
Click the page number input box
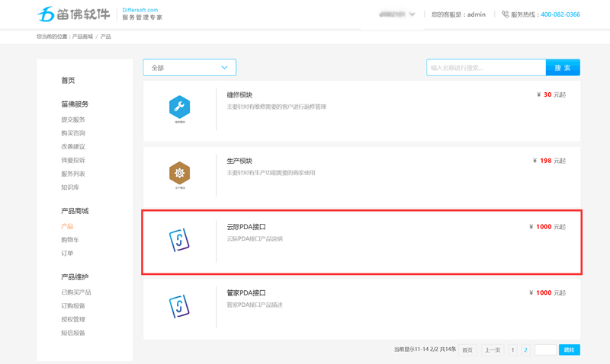[x=545, y=350]
